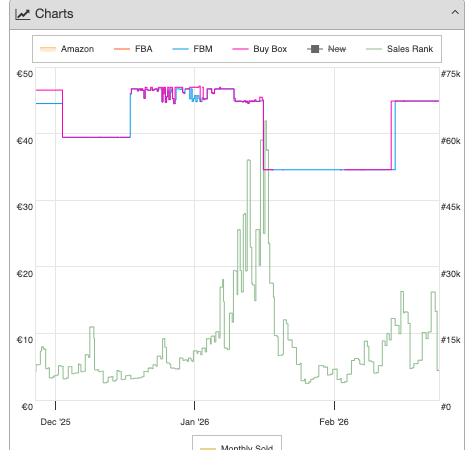The width and height of the screenshot is (474, 450).
Task: Click the FBM blue legend swatch
Action: 180,49
